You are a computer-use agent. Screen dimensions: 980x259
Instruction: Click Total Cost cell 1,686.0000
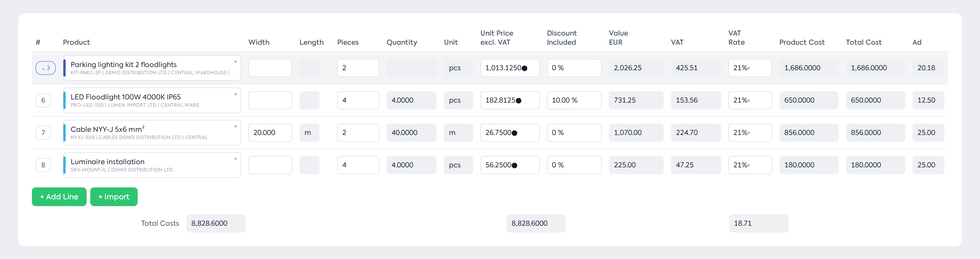[875, 68]
